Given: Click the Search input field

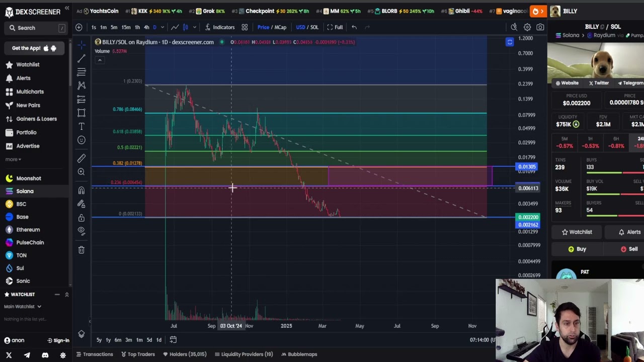Looking at the screenshot, I should [36, 28].
